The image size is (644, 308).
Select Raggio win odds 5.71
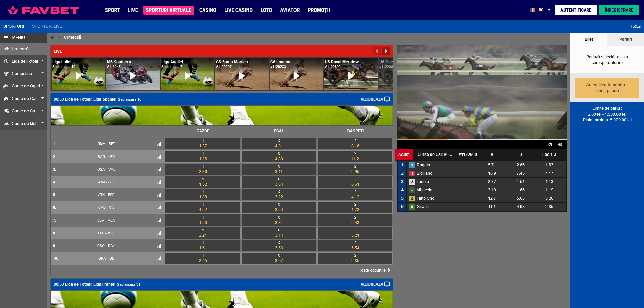click(492, 165)
